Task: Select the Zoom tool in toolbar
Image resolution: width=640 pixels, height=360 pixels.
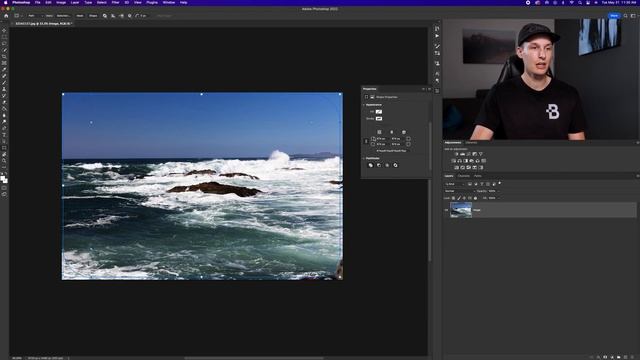Action: point(4,161)
